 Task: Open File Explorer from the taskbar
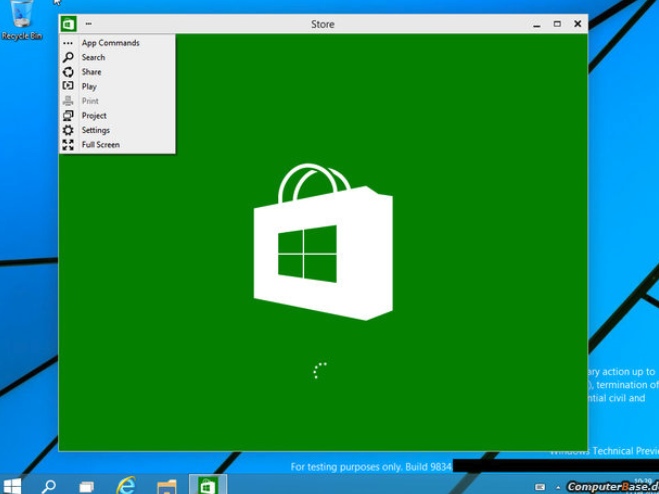[x=166, y=486]
